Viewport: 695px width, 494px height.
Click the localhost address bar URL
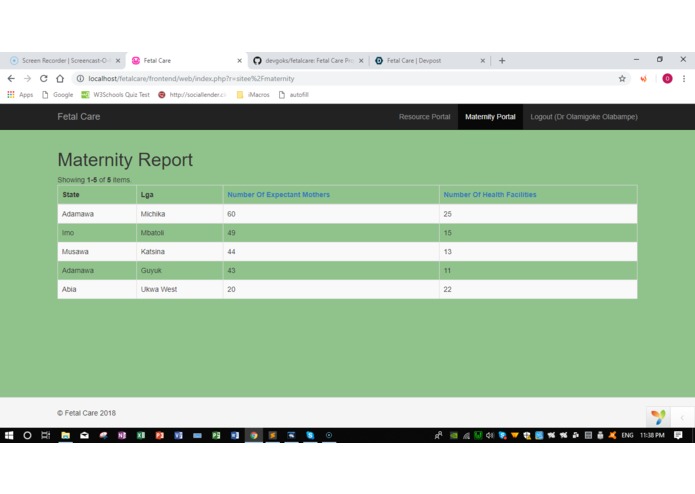pyautogui.click(x=191, y=78)
